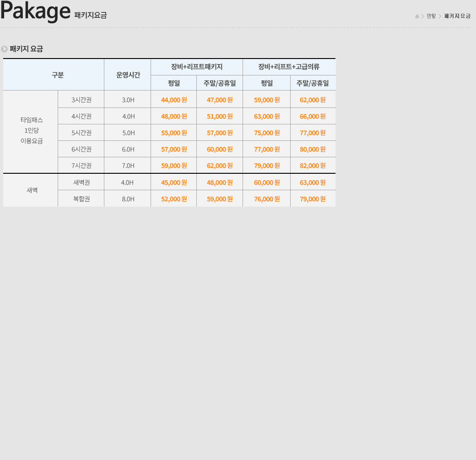
Task: Click the 7.0H operating time cell
Action: tap(128, 166)
